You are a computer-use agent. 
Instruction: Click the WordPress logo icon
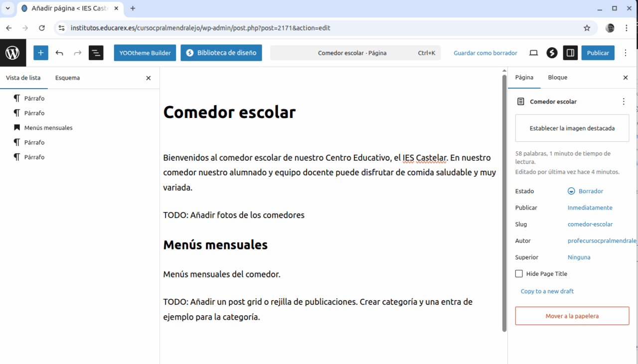click(12, 53)
